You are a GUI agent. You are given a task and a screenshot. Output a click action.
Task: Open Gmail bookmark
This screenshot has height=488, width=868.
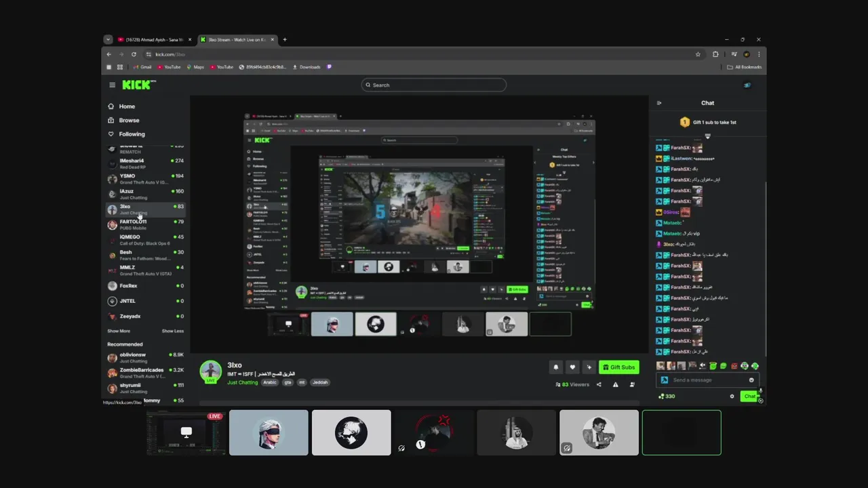tap(142, 67)
